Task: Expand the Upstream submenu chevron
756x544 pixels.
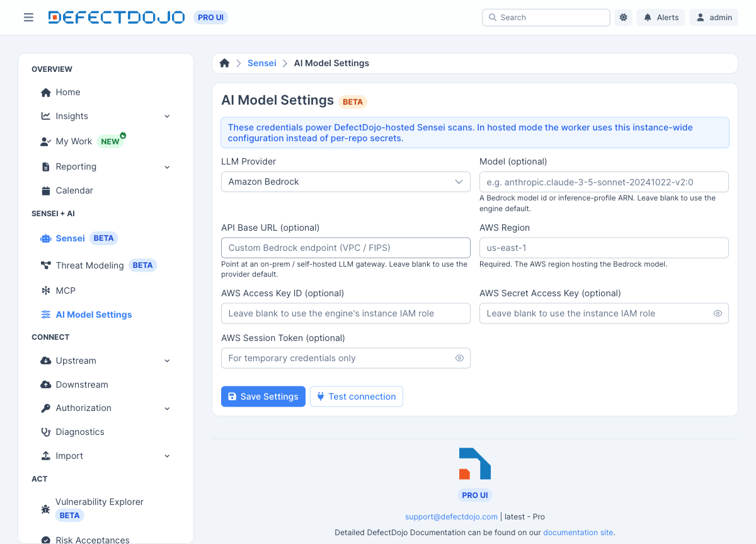Action: click(167, 361)
